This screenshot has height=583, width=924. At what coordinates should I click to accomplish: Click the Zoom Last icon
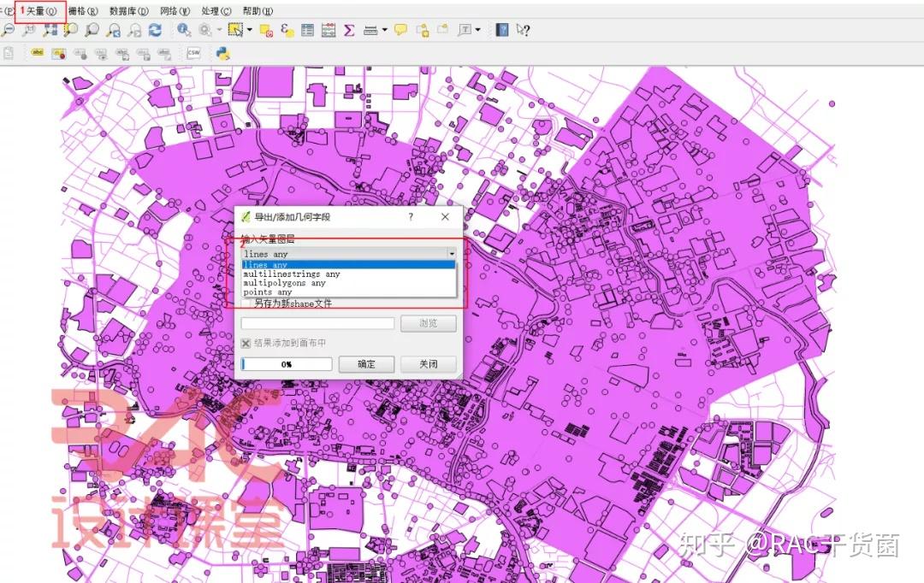tap(113, 30)
